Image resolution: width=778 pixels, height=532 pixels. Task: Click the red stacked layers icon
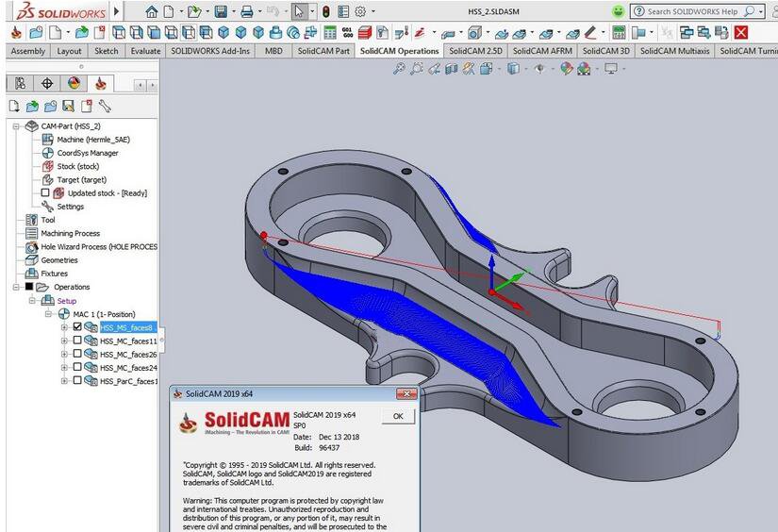tap(365, 33)
